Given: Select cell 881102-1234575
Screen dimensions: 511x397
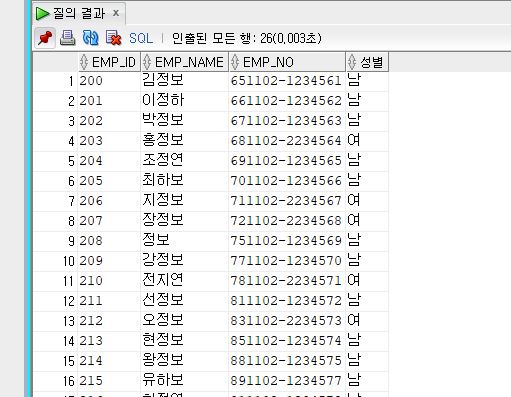Looking at the screenshot, I should pos(287,361).
